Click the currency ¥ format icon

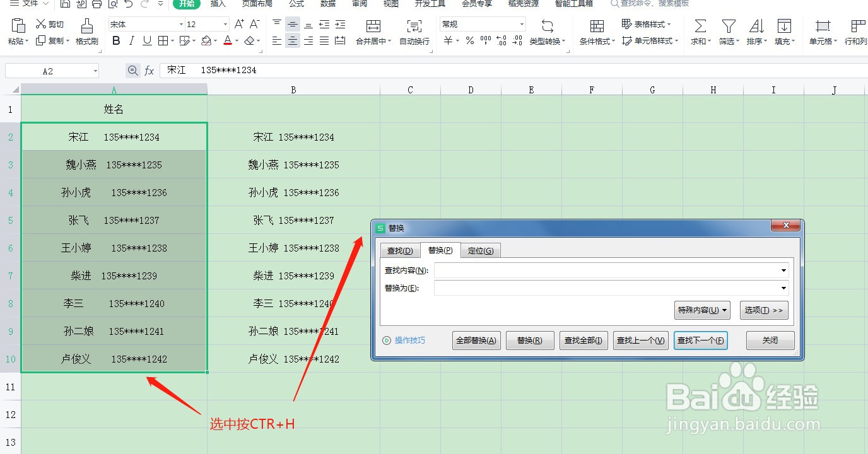pos(448,40)
